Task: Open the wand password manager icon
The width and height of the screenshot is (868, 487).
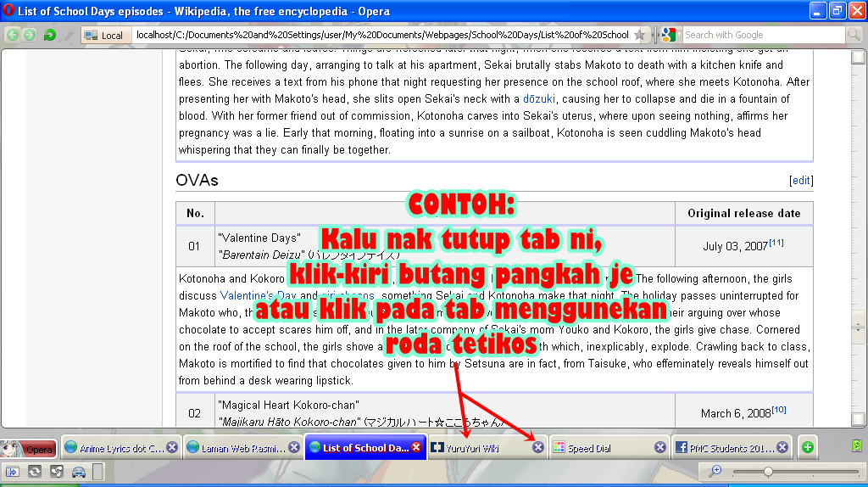Action: tap(70, 36)
